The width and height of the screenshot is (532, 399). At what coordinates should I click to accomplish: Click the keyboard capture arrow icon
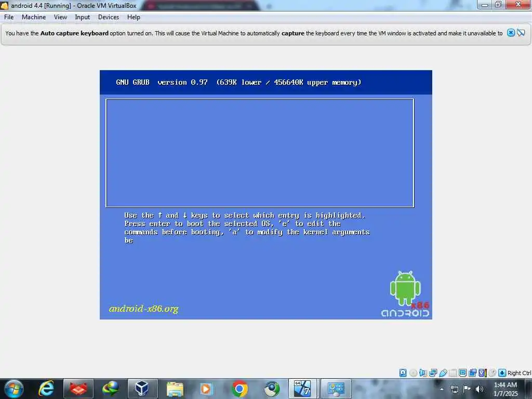[x=502, y=373]
